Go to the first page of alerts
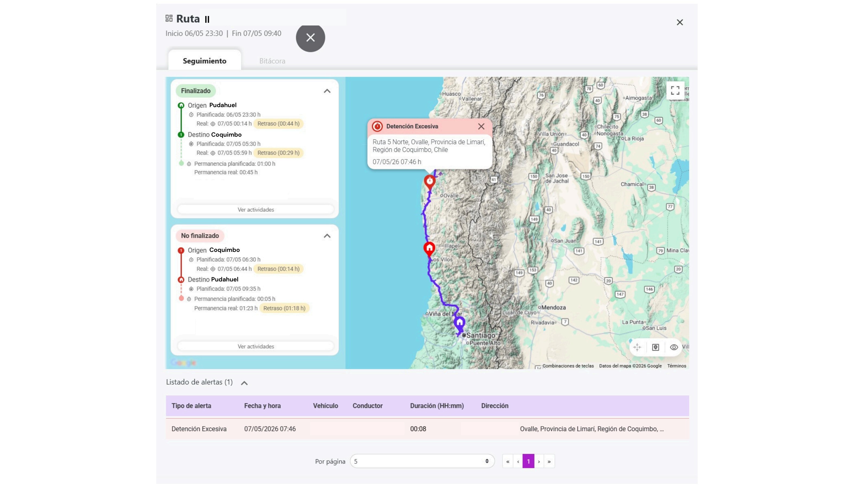 [x=508, y=461]
